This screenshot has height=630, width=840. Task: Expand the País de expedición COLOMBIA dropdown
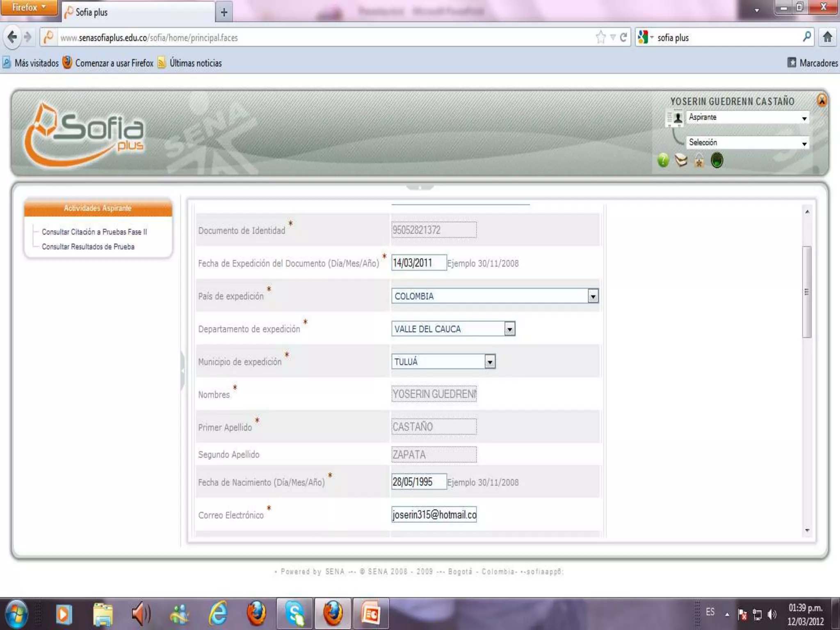point(593,296)
